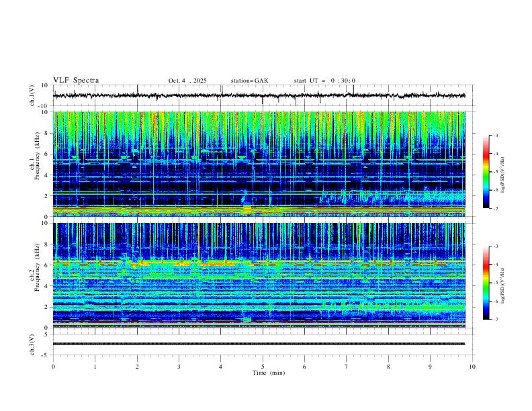This screenshot has height=411, width=532.
Task: Click the "ch.1(V)" axis label
Action: [32, 95]
